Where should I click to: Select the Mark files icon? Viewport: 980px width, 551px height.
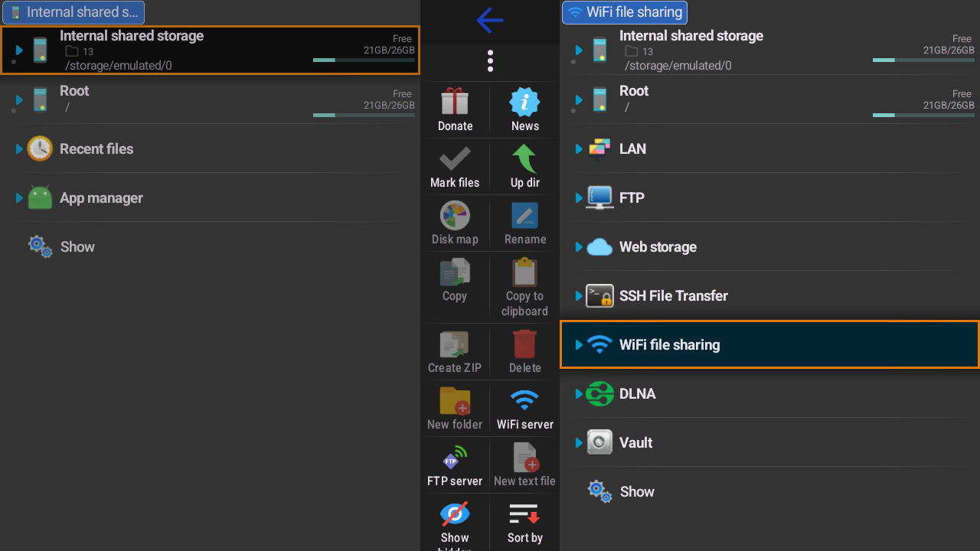pos(455,166)
